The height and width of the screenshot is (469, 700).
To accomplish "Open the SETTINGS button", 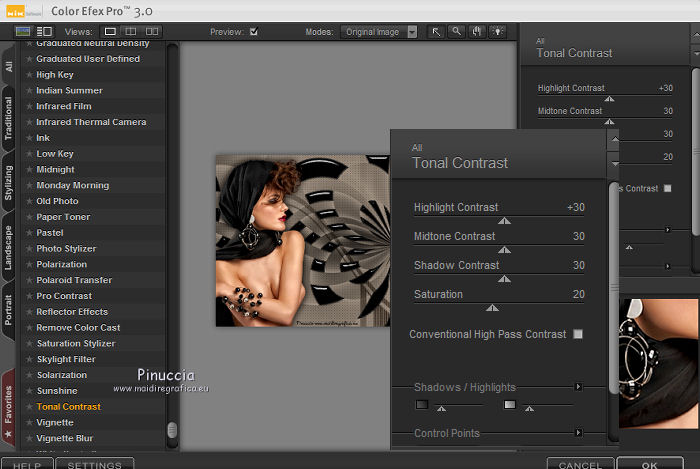I will [x=95, y=464].
